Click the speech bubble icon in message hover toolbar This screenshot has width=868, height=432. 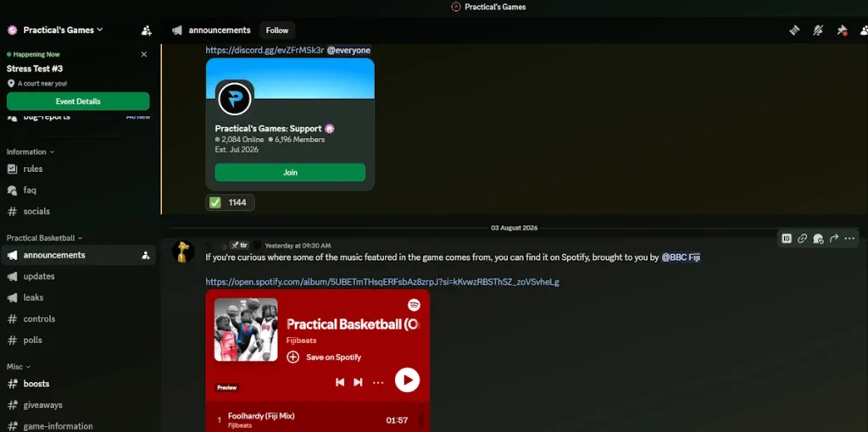(818, 238)
